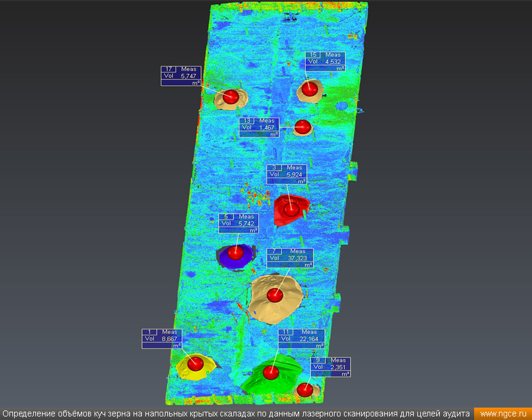Click the red sphere on large heap 7
532x420 pixels.
(x=274, y=294)
